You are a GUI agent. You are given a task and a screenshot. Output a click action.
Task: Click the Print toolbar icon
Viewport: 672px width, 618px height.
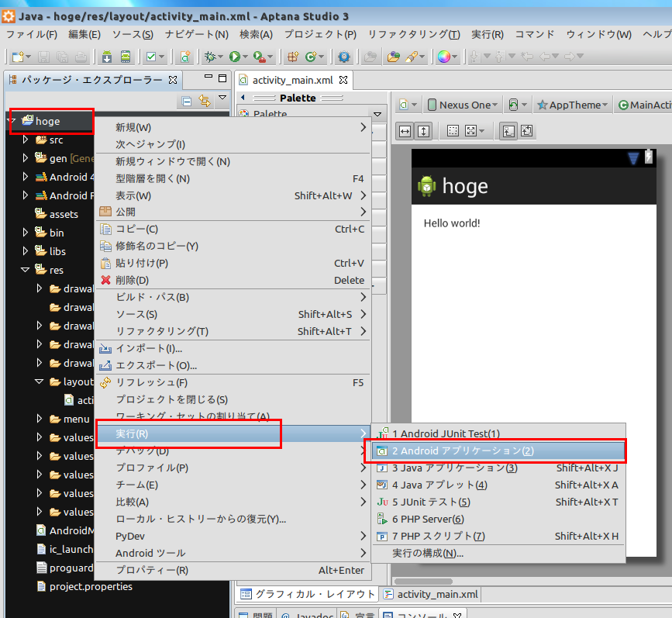click(x=81, y=57)
